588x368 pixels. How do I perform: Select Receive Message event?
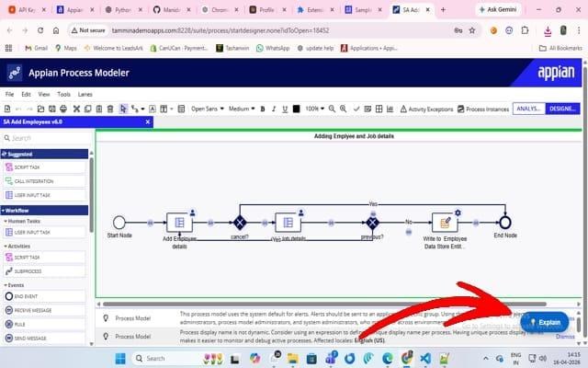click(x=44, y=310)
